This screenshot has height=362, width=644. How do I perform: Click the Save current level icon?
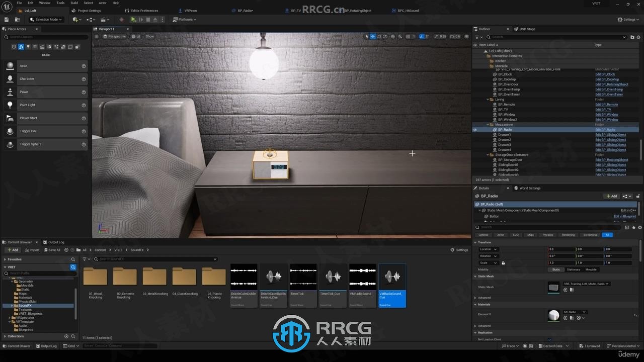(x=7, y=20)
